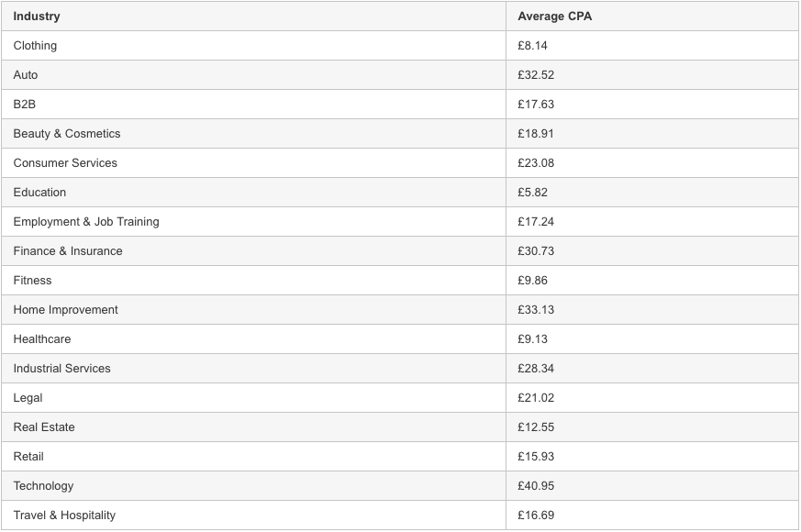Click the Retail CPA value £15.93
Image resolution: width=801 pixels, height=532 pixels.
[536, 457]
